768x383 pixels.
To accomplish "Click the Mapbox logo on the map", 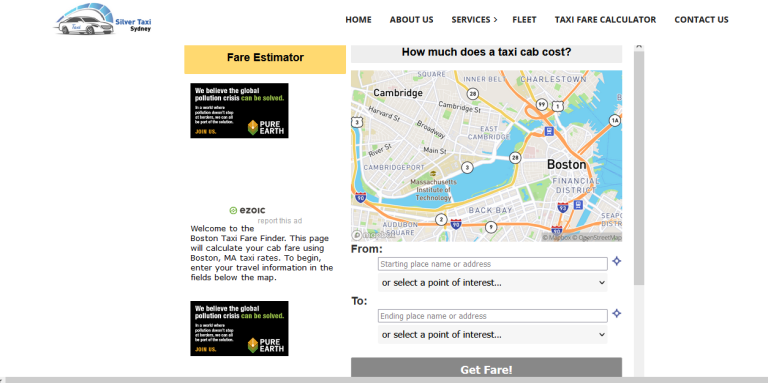I will point(373,235).
